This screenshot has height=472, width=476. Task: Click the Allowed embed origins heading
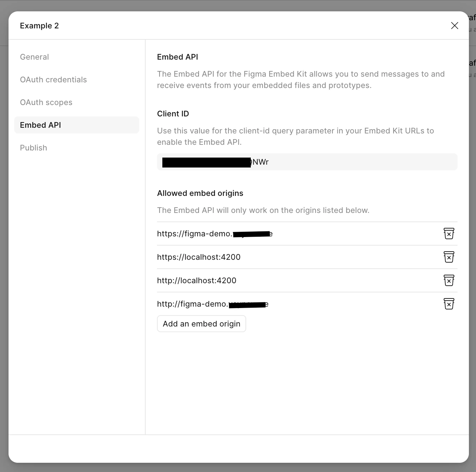coord(200,193)
